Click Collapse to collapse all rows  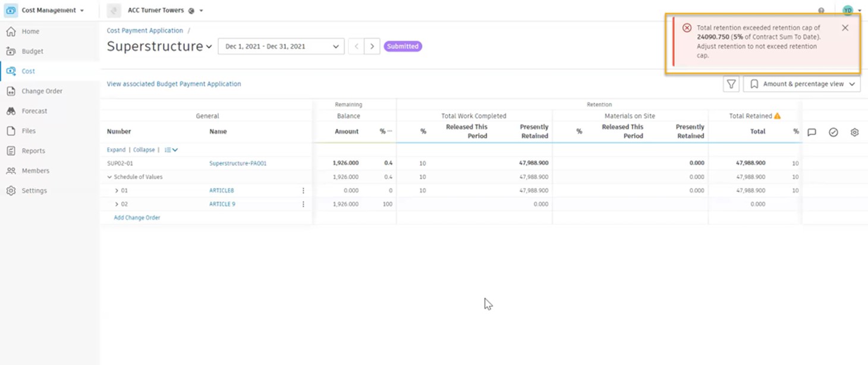(144, 150)
